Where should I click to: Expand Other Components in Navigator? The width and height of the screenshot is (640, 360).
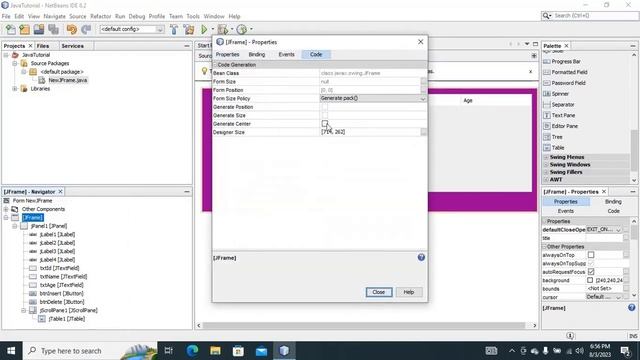(6, 209)
